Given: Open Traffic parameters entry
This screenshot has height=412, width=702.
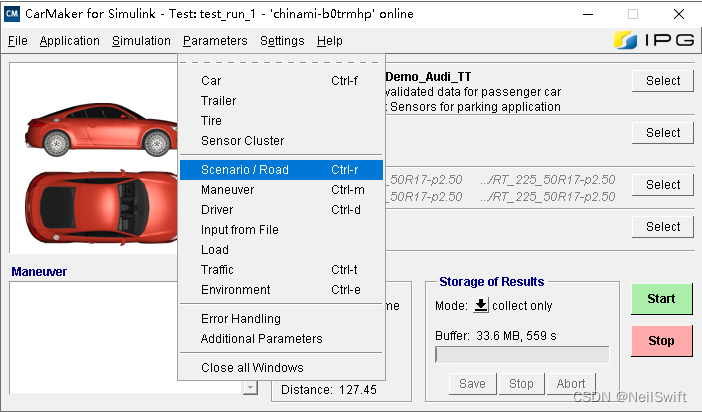Looking at the screenshot, I should click(281, 270).
